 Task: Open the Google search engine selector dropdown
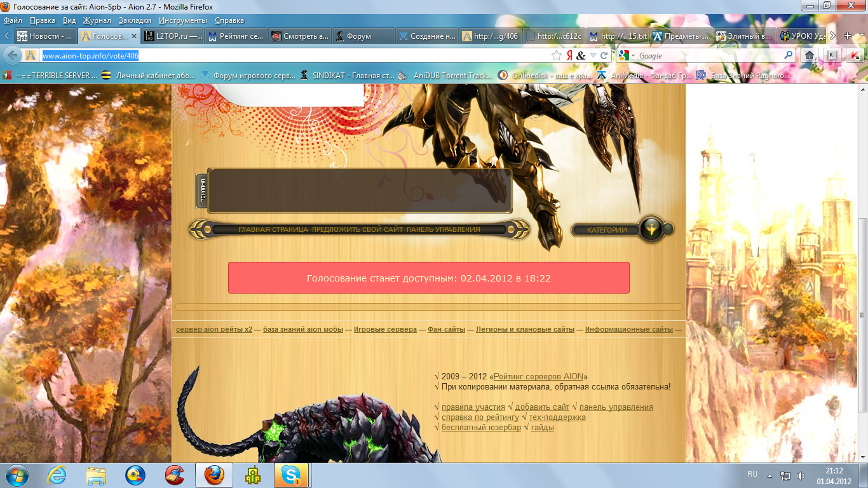click(627, 55)
